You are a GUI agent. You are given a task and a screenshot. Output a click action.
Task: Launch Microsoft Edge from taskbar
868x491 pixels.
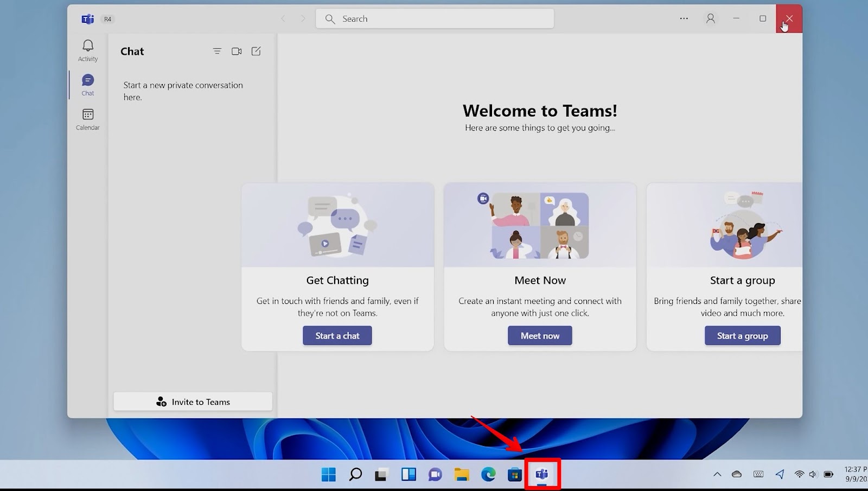coord(488,475)
